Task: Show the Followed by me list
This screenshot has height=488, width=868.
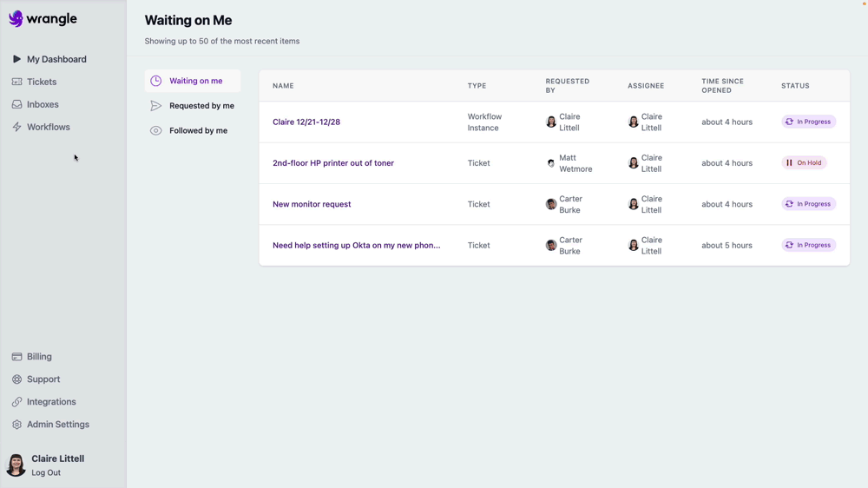Action: point(198,130)
